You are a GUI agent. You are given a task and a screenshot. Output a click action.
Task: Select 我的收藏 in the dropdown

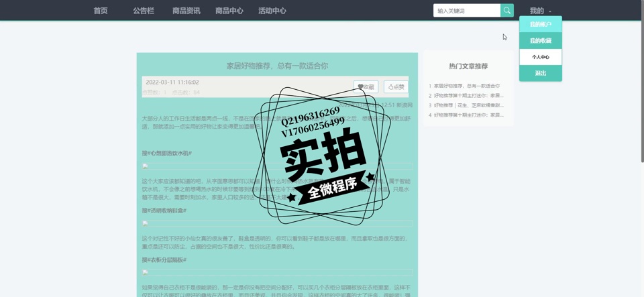pos(540,40)
